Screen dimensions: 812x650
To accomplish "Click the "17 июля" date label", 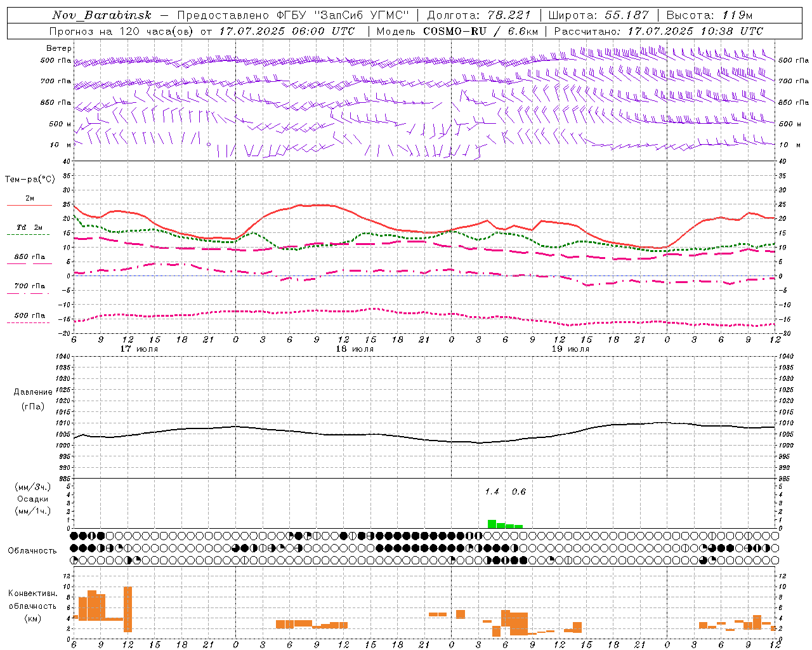I will coord(139,349).
